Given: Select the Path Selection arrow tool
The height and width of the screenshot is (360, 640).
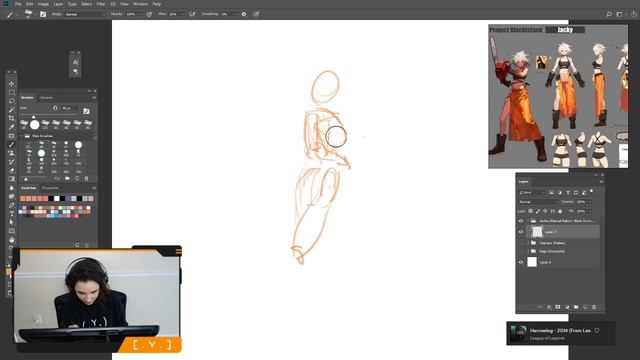Looking at the screenshot, I should [11, 222].
